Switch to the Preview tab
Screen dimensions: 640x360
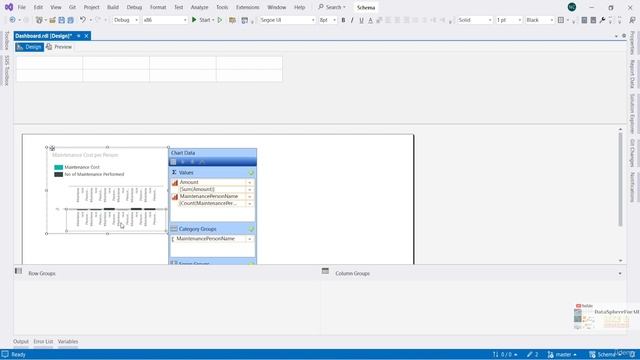[59, 47]
